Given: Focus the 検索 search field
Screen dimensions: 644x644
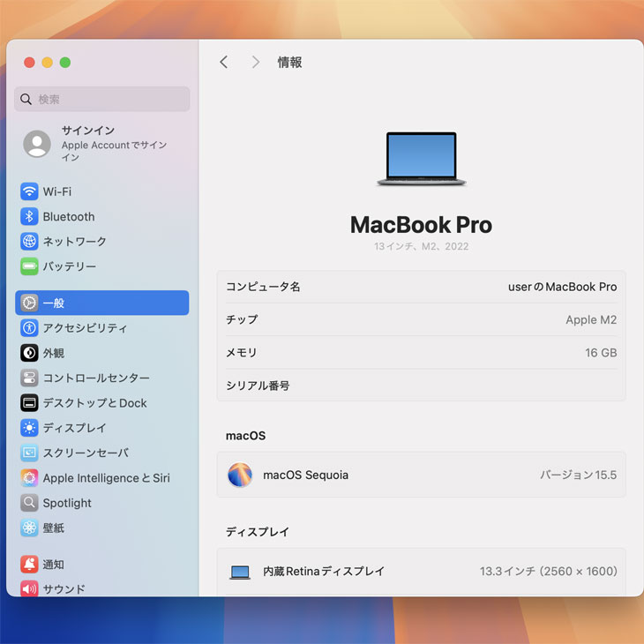Looking at the screenshot, I should 101,99.
